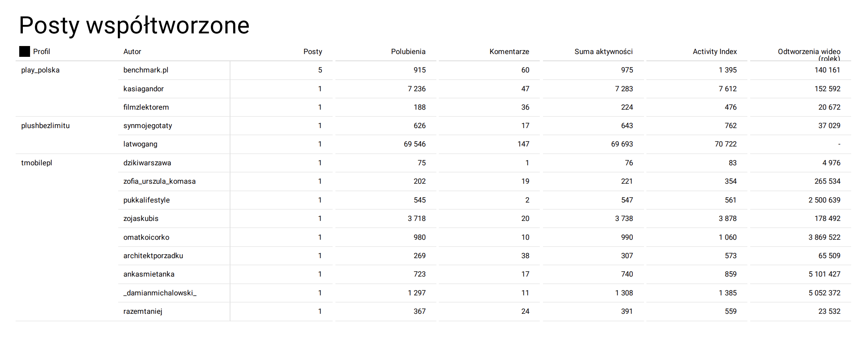Image resolution: width=868 pixels, height=353 pixels.
Task: Sort by Odtworzenia wideo header
Action: [x=809, y=52]
